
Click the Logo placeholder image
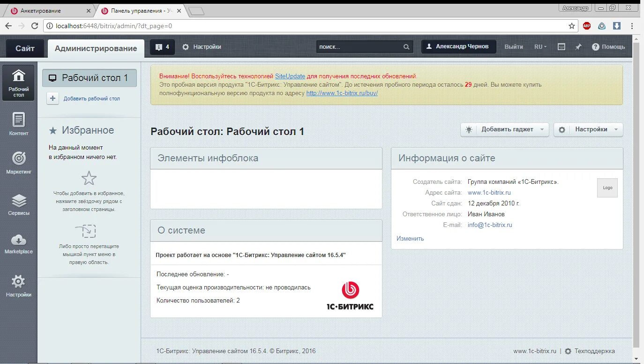click(x=607, y=188)
